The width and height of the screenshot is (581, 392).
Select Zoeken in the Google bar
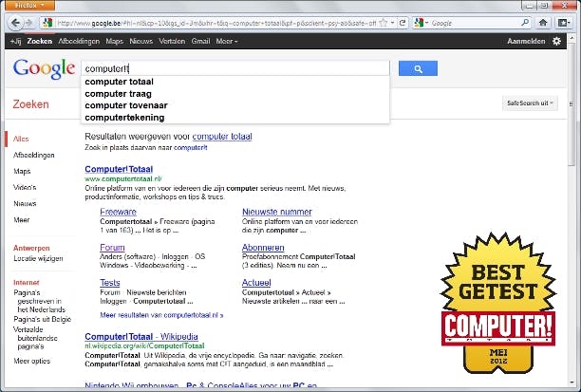(x=39, y=41)
